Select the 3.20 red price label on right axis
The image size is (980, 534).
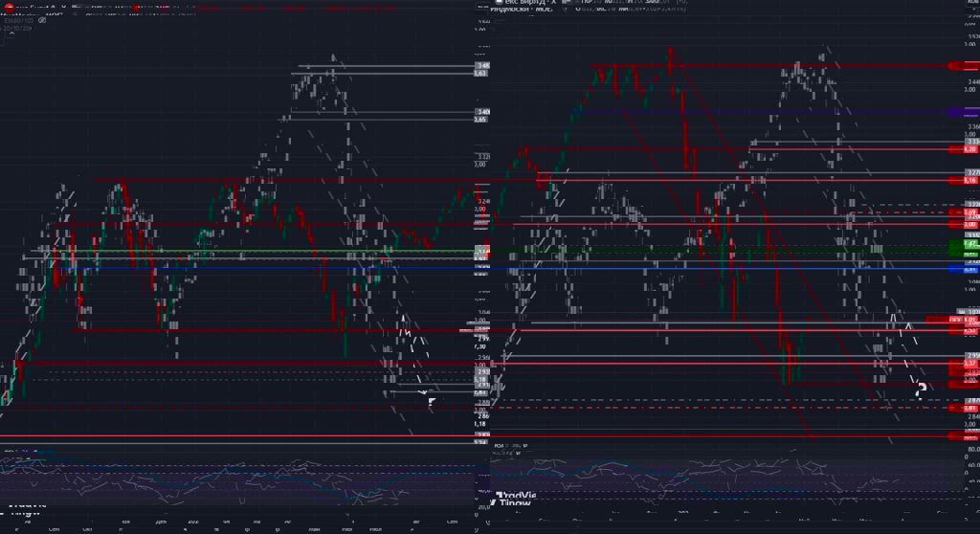click(x=964, y=149)
